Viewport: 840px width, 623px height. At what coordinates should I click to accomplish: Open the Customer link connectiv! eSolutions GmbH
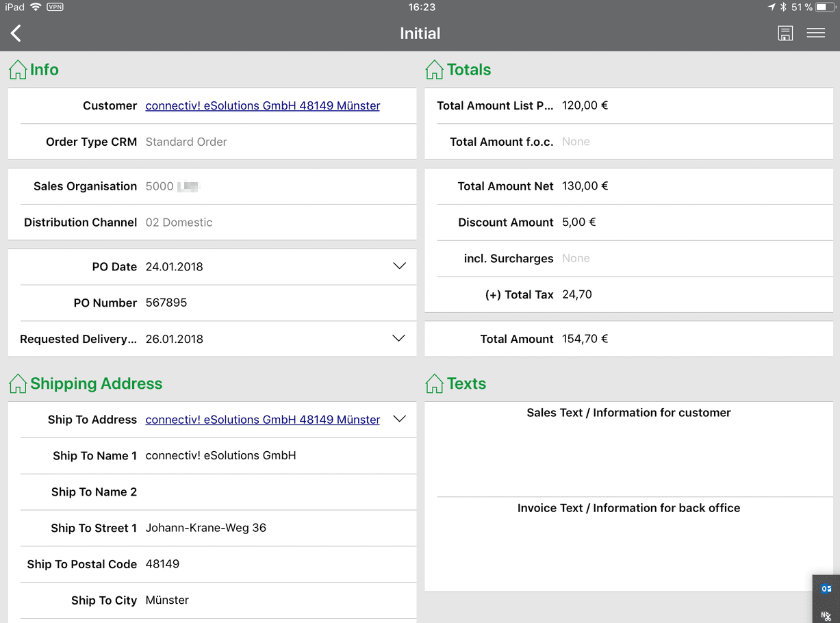click(x=262, y=105)
